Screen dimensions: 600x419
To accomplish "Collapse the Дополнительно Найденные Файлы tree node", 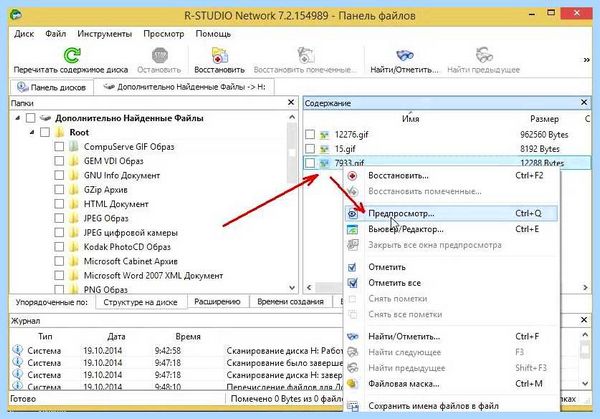I will click(x=18, y=118).
